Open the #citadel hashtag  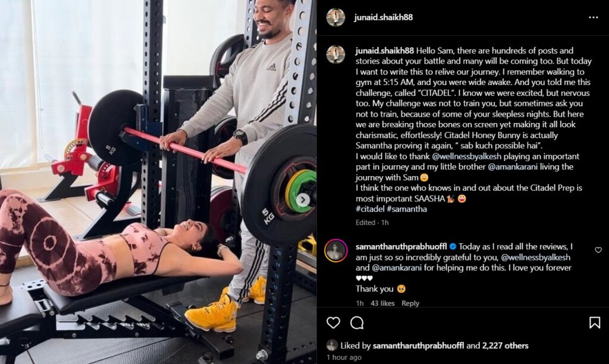point(370,209)
